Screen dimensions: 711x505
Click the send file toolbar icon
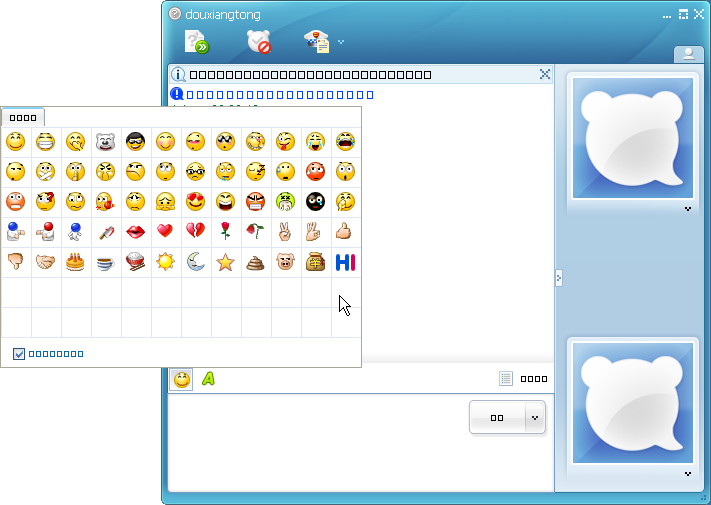[197, 42]
